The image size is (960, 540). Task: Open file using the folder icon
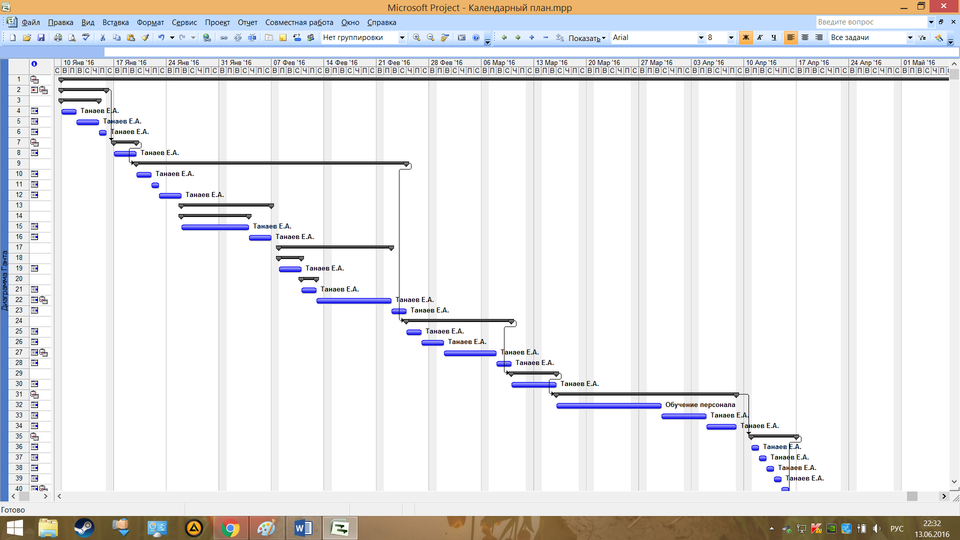tap(27, 38)
